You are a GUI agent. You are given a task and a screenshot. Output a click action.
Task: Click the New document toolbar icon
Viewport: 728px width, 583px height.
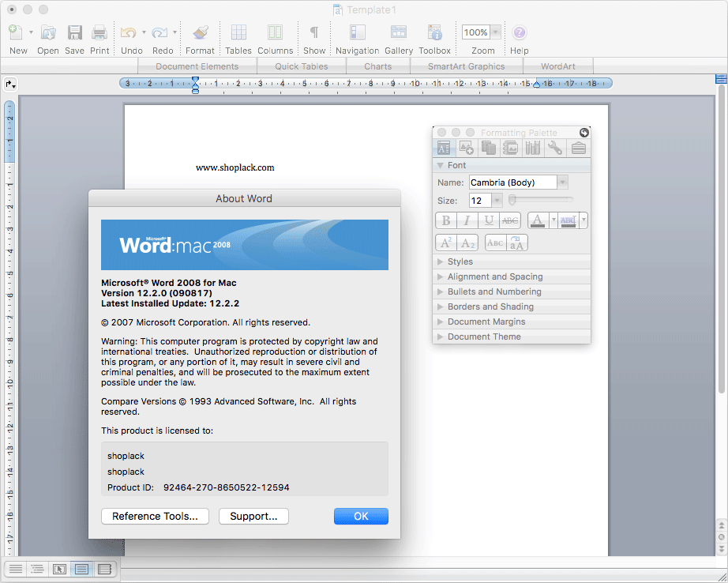pos(16,32)
